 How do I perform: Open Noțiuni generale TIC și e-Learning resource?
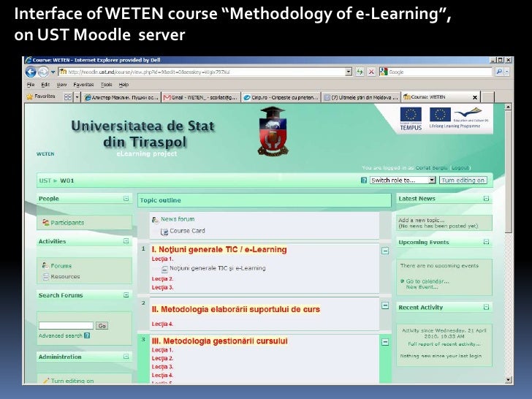click(x=218, y=268)
